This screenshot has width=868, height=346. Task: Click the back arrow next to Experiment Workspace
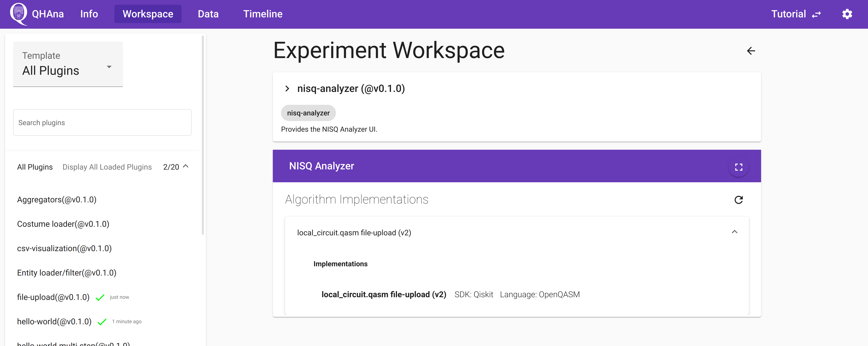pyautogui.click(x=751, y=51)
